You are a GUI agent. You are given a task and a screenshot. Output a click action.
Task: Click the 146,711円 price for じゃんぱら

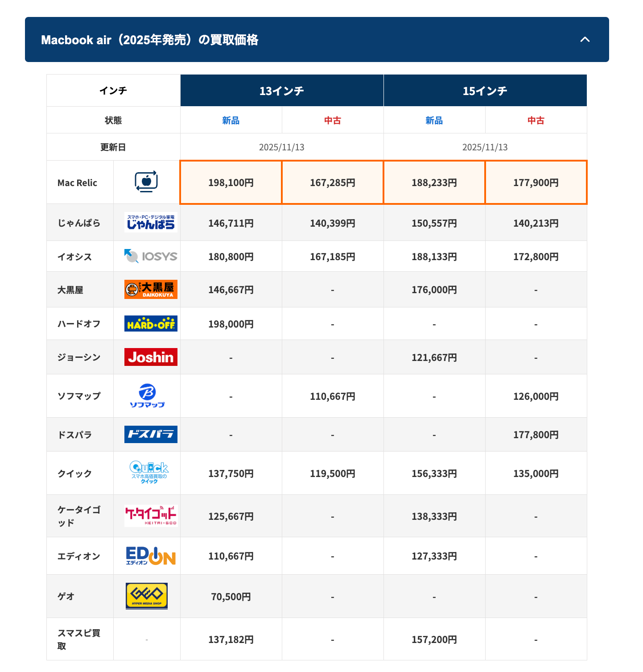pyautogui.click(x=231, y=223)
